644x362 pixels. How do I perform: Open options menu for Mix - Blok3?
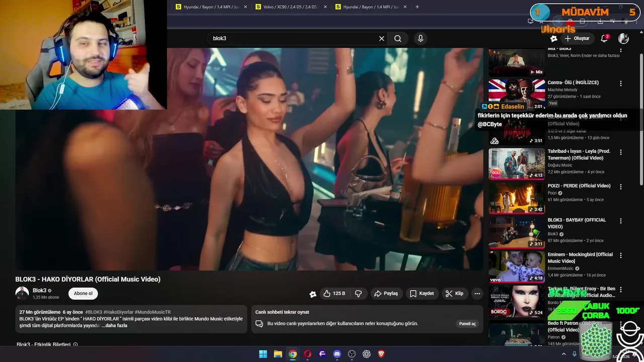coord(620,50)
